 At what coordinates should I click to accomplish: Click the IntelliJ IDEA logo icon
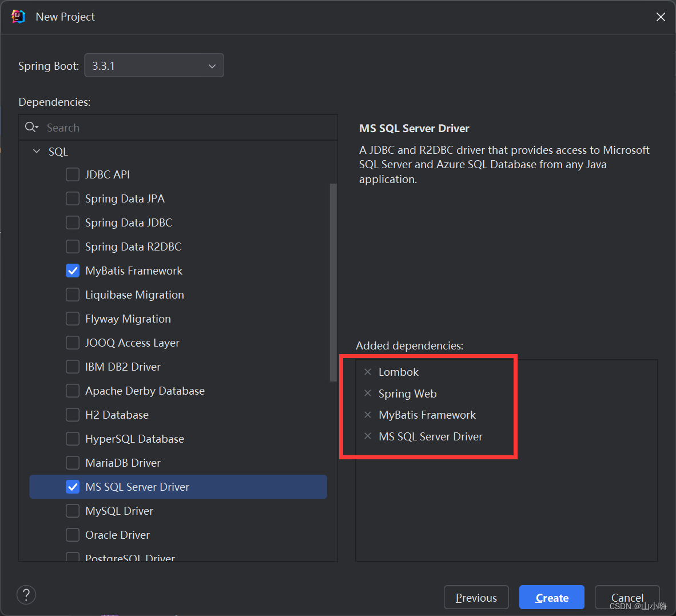pyautogui.click(x=18, y=17)
